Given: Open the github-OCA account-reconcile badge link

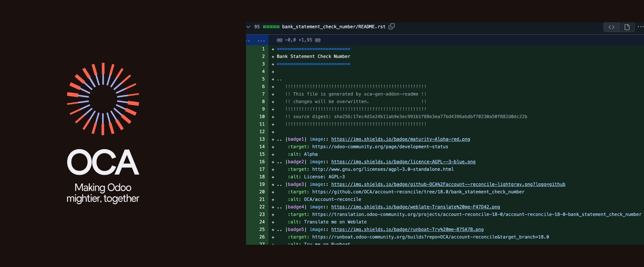Looking at the screenshot, I should tap(448, 184).
